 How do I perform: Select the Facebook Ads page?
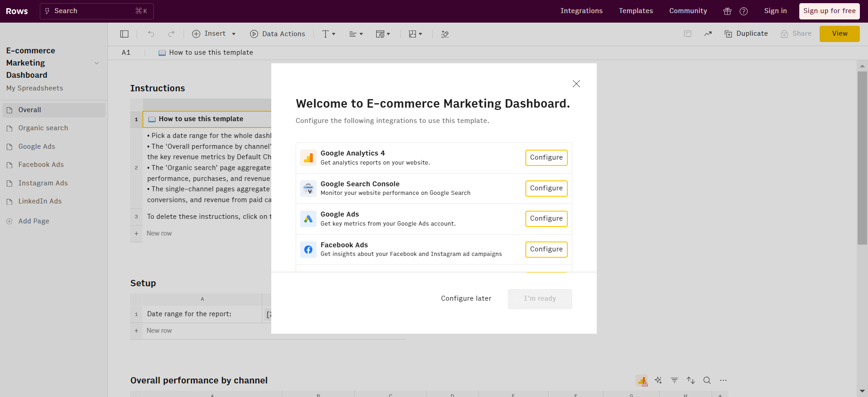click(54, 165)
